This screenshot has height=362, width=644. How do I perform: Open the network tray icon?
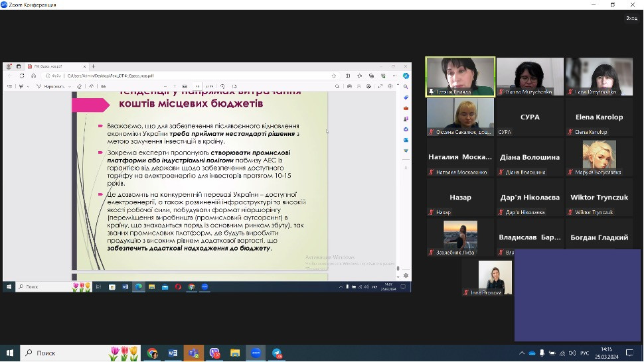pos(562,353)
